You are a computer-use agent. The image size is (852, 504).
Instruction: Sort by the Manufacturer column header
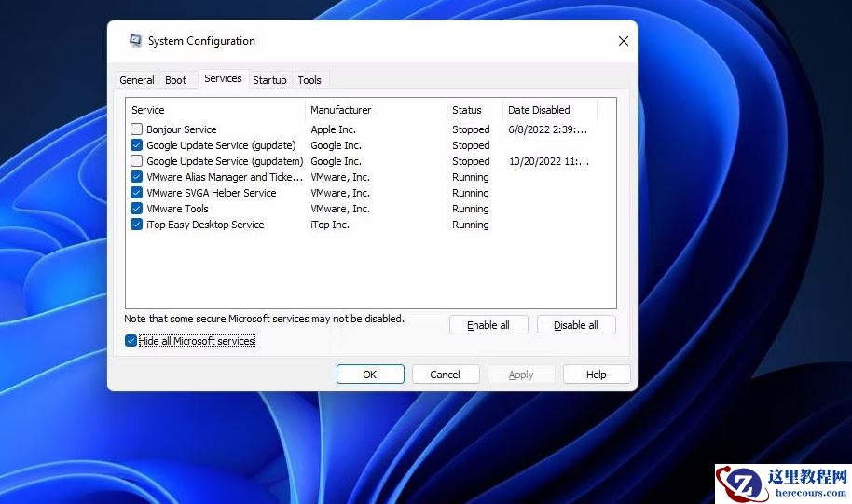tap(376, 110)
